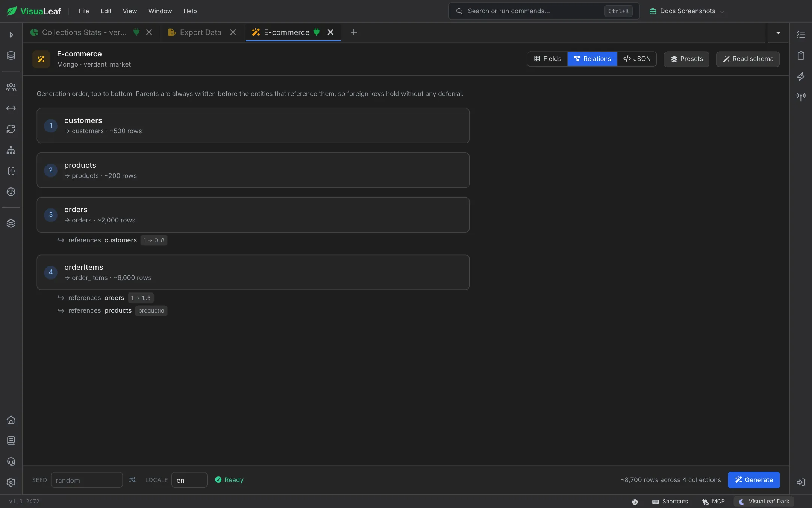Click the productId reference badge

[151, 310]
